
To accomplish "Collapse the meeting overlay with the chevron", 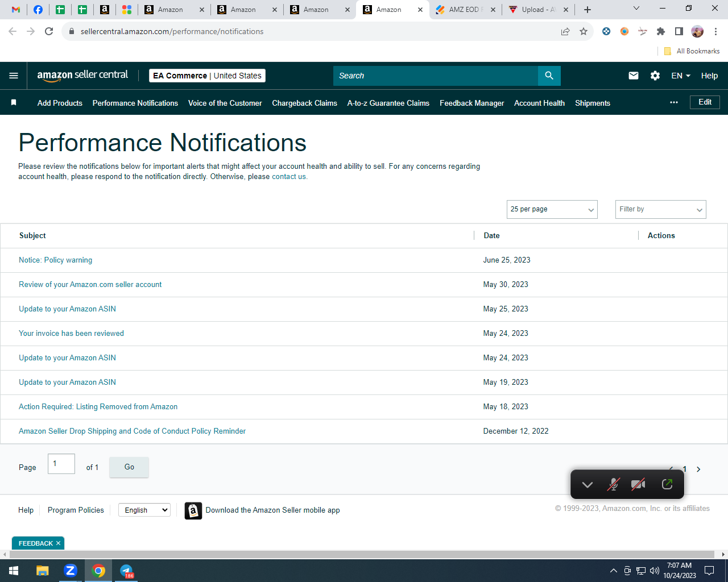I will pos(588,484).
